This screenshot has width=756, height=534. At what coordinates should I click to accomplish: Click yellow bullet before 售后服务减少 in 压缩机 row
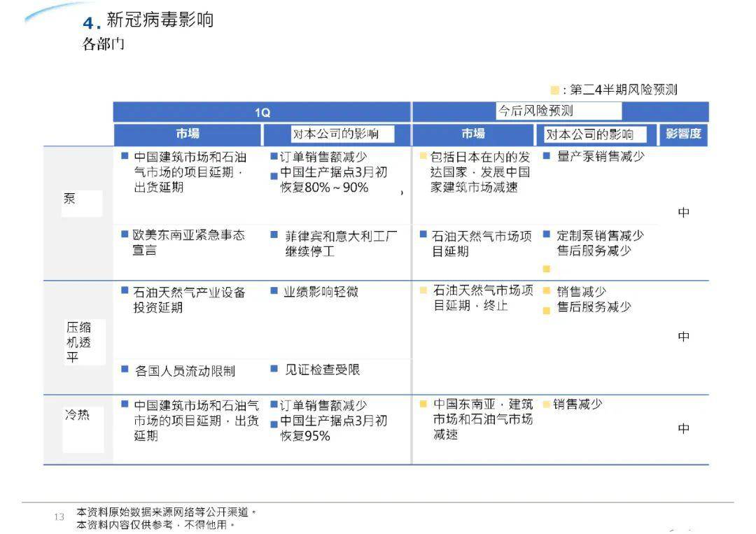(546, 311)
